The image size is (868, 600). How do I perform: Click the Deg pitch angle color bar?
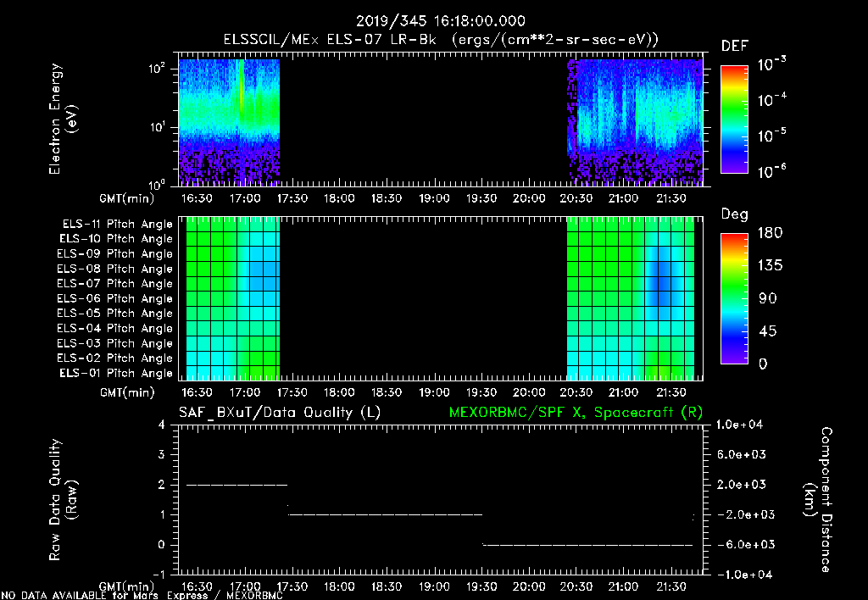pyautogui.click(x=734, y=298)
